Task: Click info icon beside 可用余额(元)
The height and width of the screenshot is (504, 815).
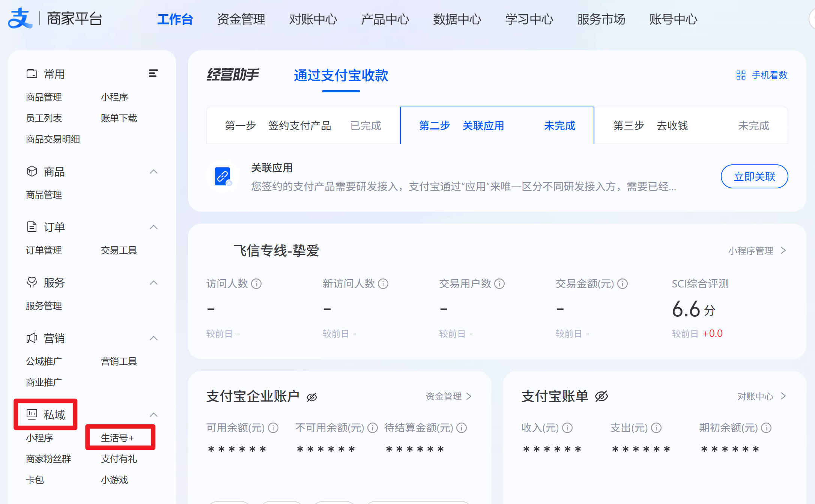Action: click(x=273, y=428)
